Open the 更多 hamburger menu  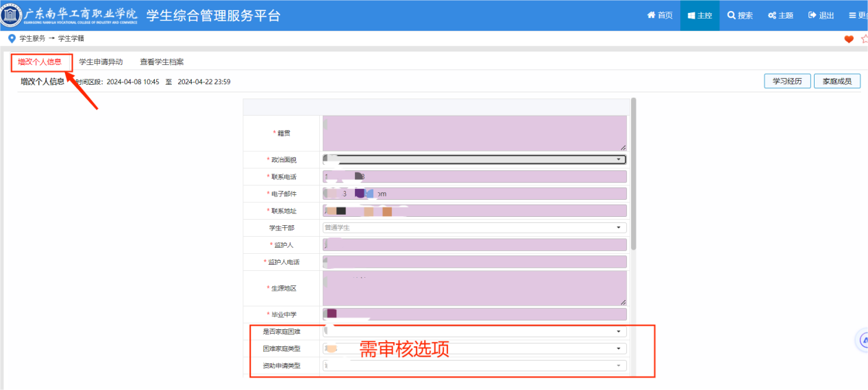click(x=853, y=15)
